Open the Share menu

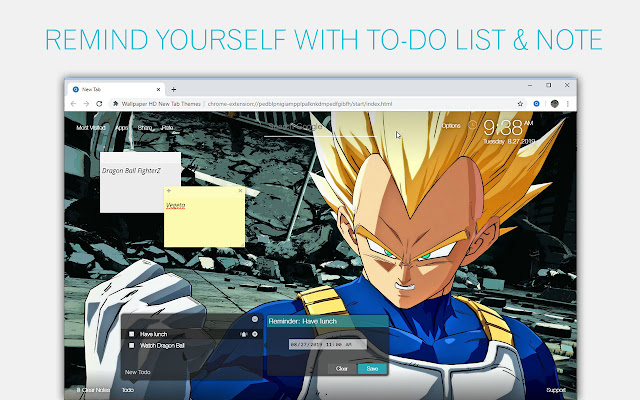(x=145, y=128)
